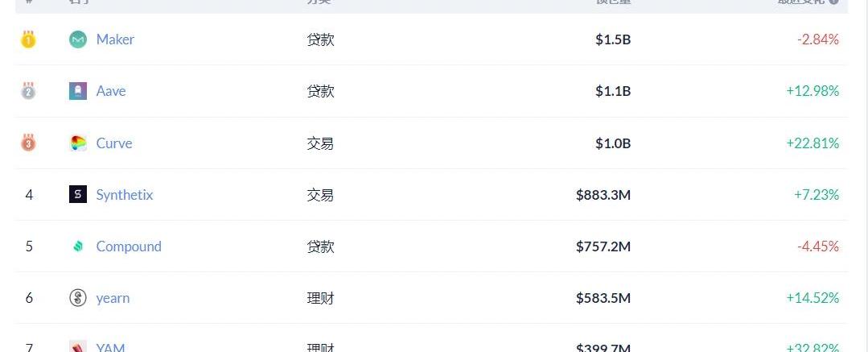
Task: Click the gold first-place medal icon
Action: [x=29, y=39]
